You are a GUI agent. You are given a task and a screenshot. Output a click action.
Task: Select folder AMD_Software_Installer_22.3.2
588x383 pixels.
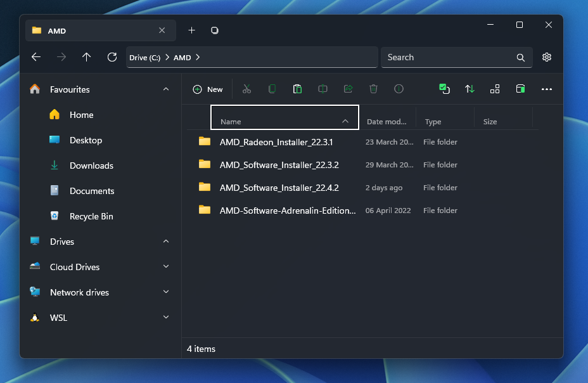tap(362, 165)
